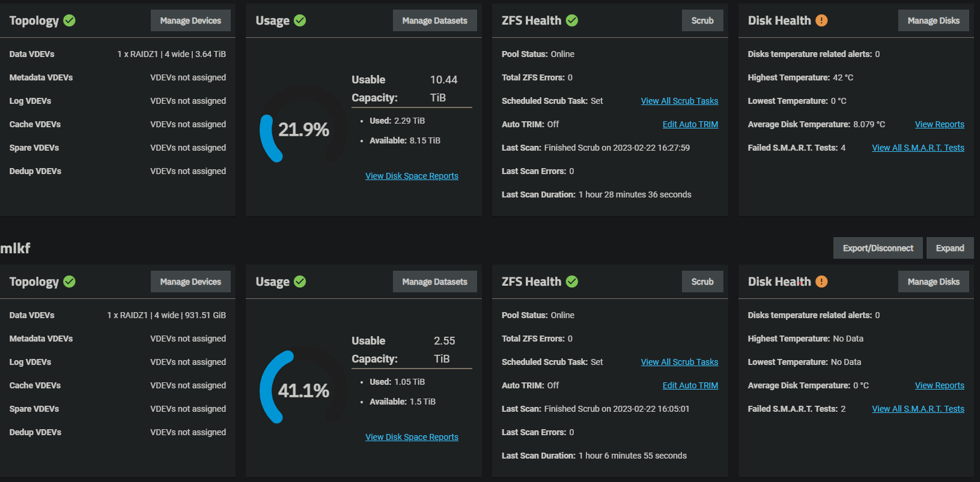Click the upper pool's Disk Health orange warning icon
This screenshot has height=482, width=980.
click(821, 20)
